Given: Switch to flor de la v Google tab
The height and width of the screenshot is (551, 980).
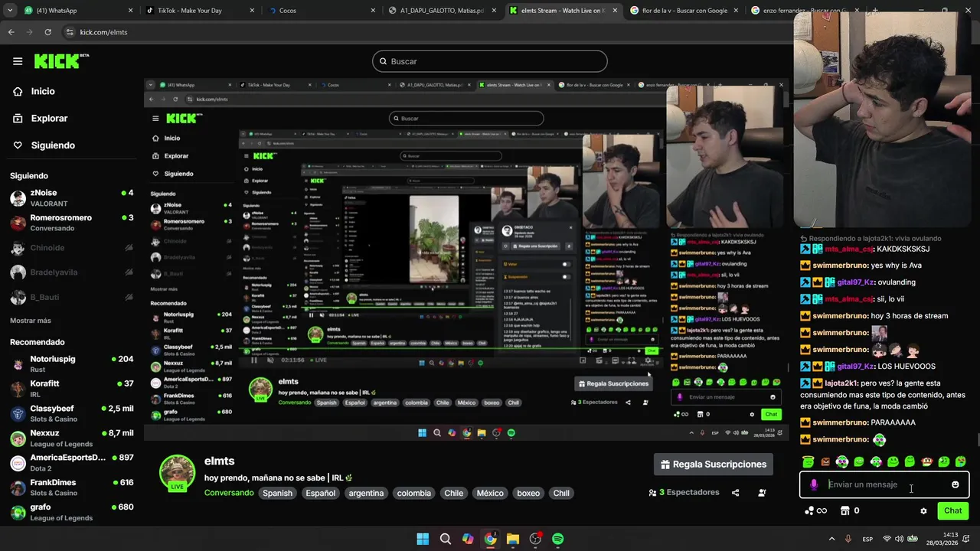Looking at the screenshot, I should coord(684,11).
